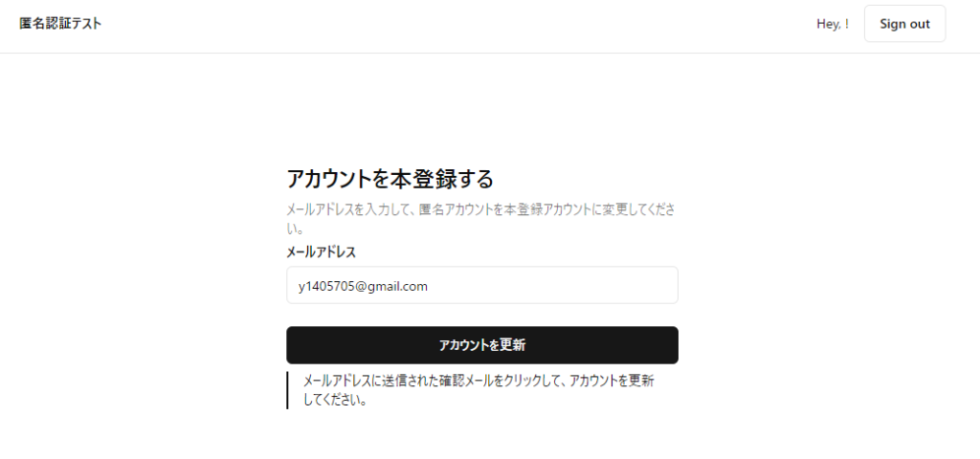Place cursor on y1405705 in email field

327,286
